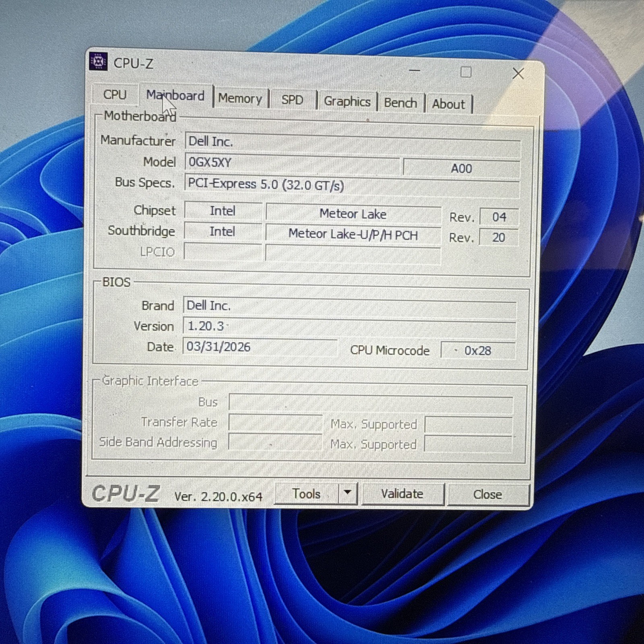Click the Motherboard group heading

140,116
